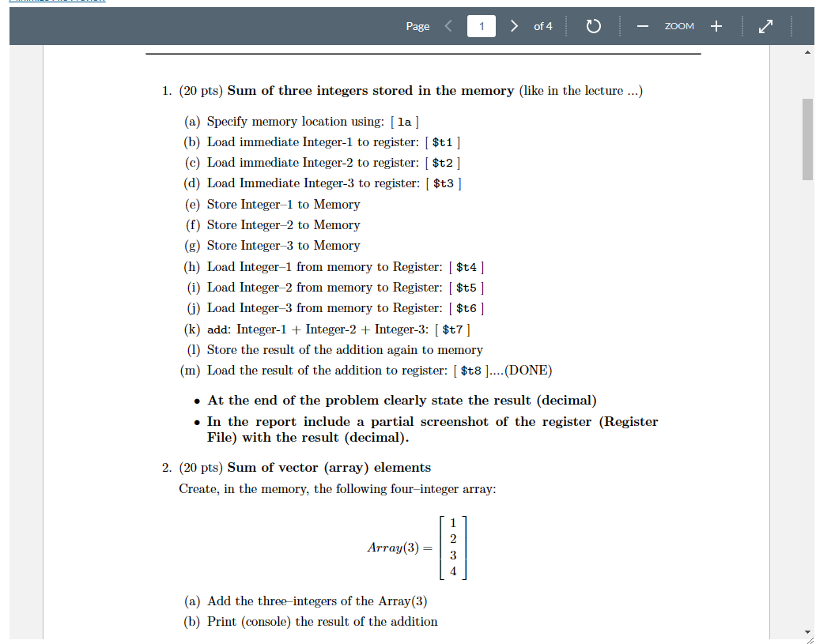816x644 pixels.
Task: Expand the preview to fullscreen
Action: point(765,25)
